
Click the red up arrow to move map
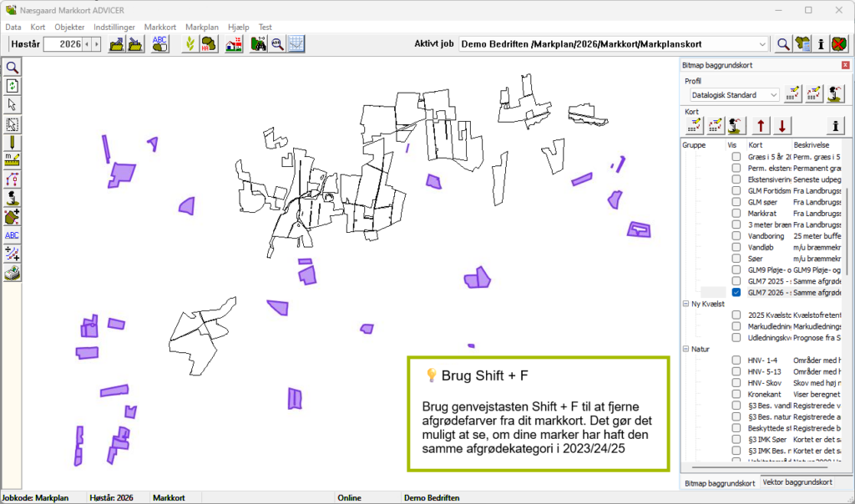tap(761, 126)
